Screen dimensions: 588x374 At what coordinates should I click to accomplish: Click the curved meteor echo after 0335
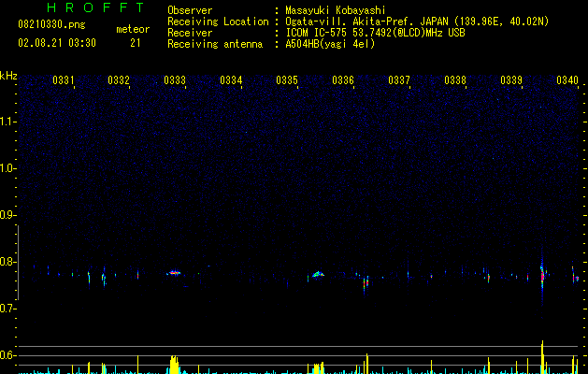point(318,274)
